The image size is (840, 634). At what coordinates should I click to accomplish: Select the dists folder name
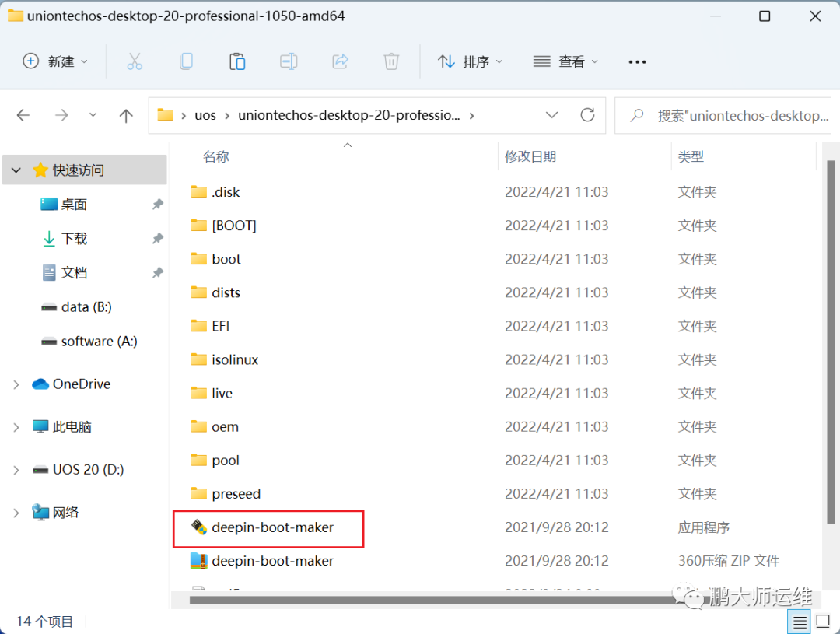(226, 292)
